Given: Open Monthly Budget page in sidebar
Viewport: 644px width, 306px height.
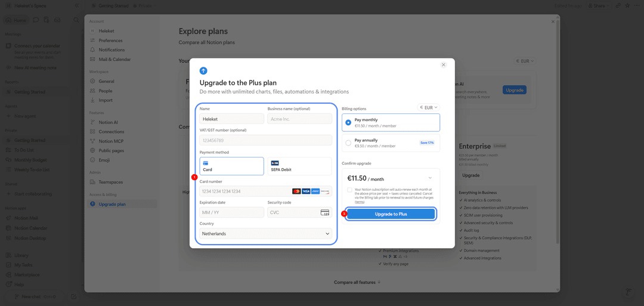Looking at the screenshot, I should point(30,160).
